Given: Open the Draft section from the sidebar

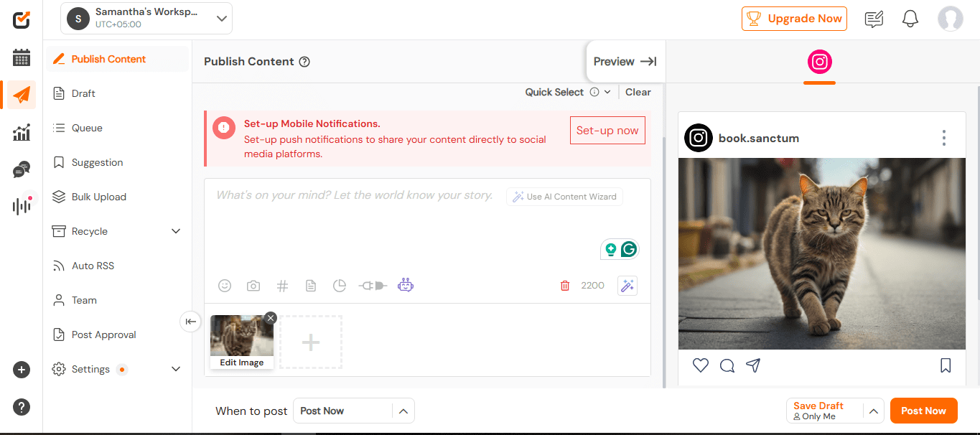Looking at the screenshot, I should click(x=83, y=93).
